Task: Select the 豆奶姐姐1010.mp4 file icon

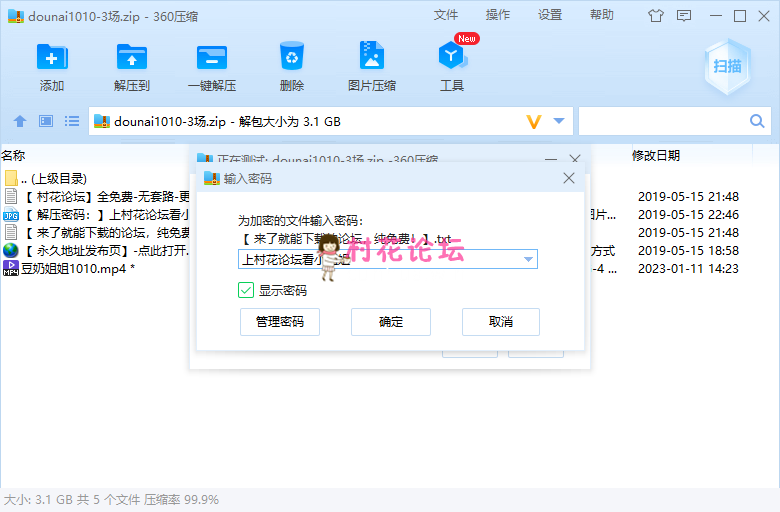Action: pyautogui.click(x=11, y=268)
